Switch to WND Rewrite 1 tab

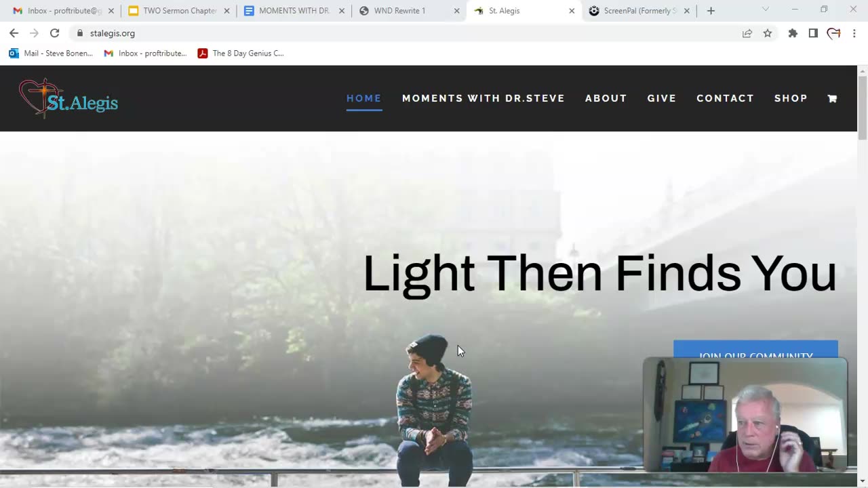pyautogui.click(x=408, y=11)
